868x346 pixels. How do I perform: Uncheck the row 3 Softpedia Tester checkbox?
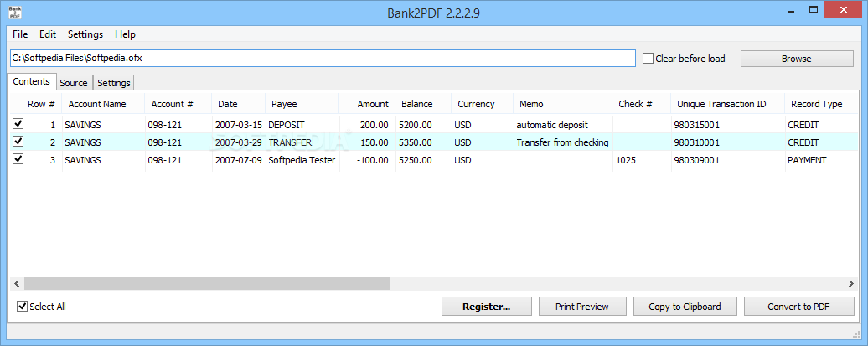[x=18, y=159]
